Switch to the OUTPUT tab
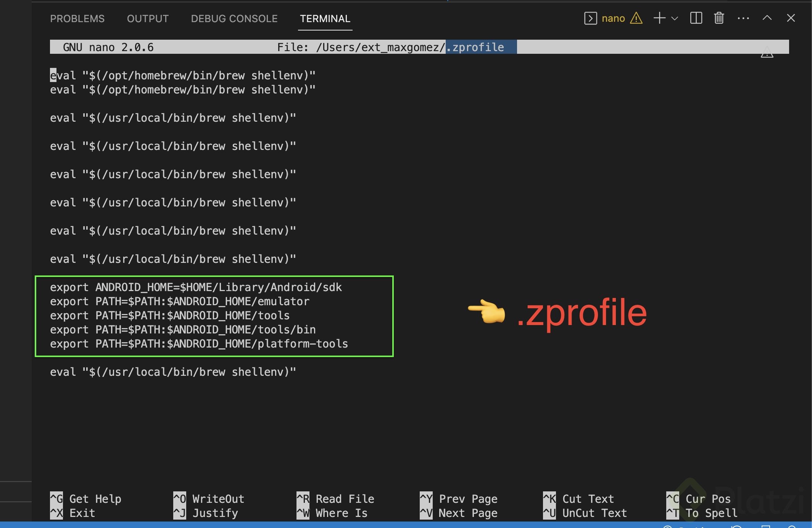Image resolution: width=812 pixels, height=528 pixels. (148, 19)
